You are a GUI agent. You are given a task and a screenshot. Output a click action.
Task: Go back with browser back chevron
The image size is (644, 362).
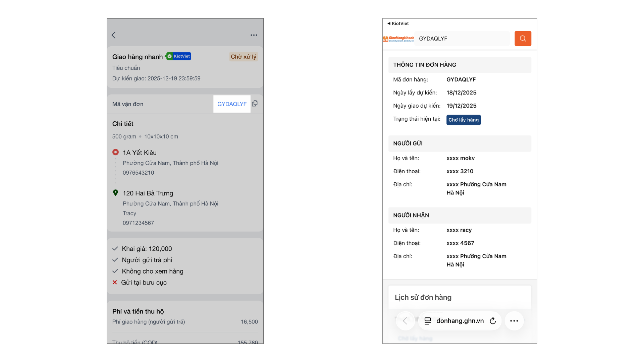coord(405,321)
